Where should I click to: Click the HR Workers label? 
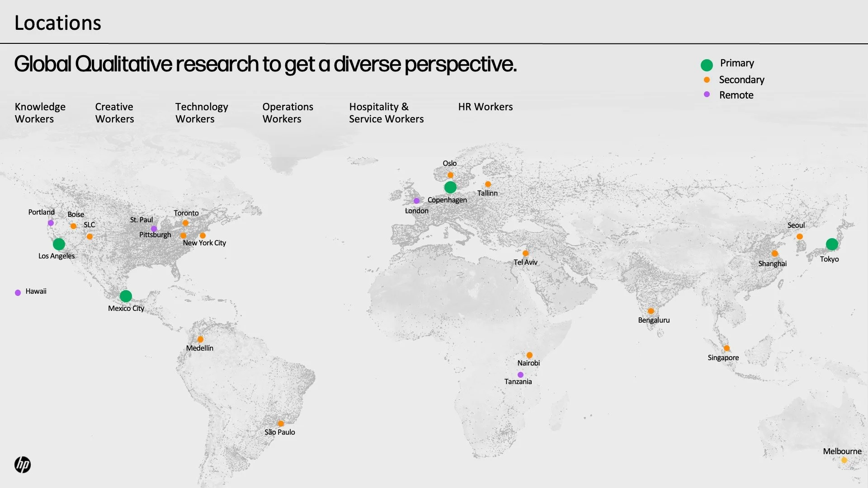point(485,107)
